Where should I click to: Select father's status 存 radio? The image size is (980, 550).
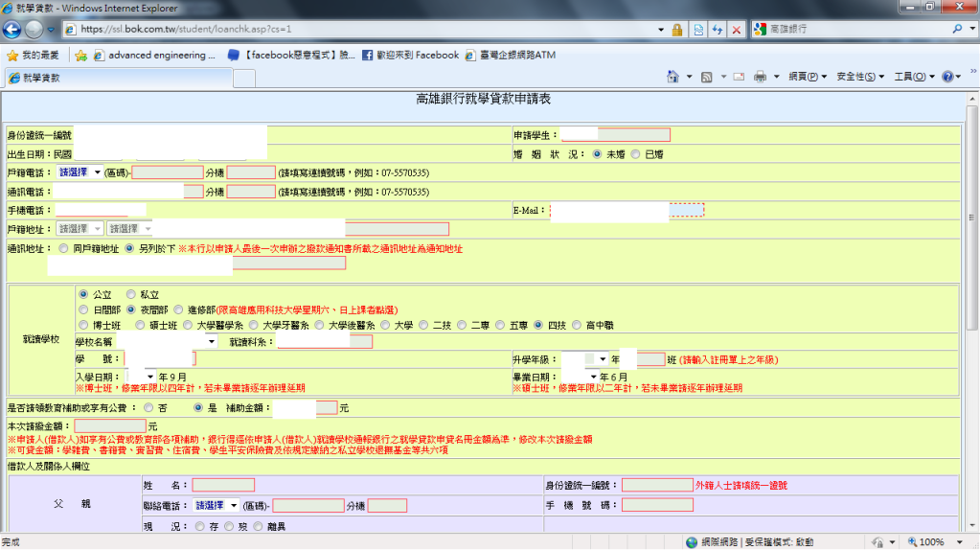point(200,526)
